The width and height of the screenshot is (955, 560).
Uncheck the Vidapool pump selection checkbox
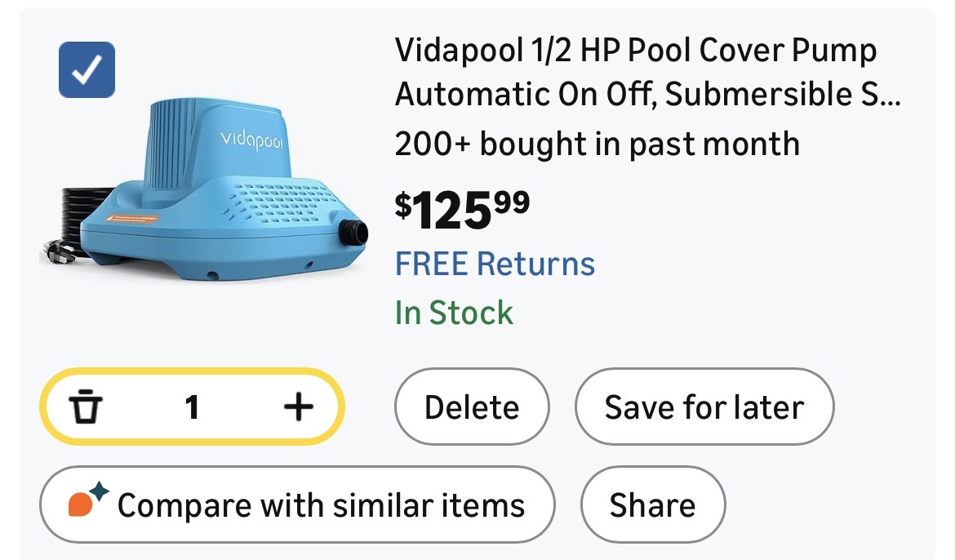(87, 69)
